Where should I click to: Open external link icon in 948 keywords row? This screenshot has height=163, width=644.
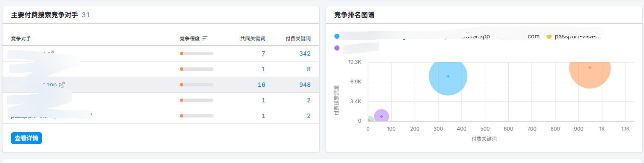point(62,85)
